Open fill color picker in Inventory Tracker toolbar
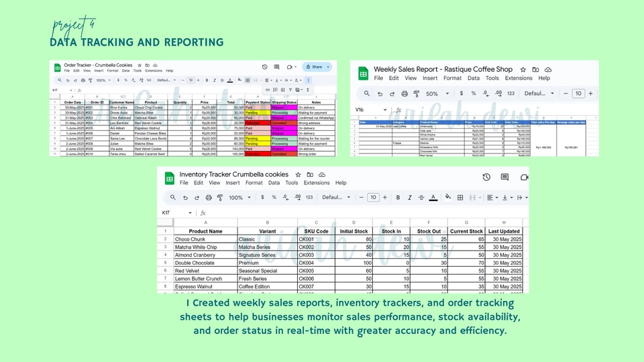Screen dimensions: 644x362 (x=447, y=197)
